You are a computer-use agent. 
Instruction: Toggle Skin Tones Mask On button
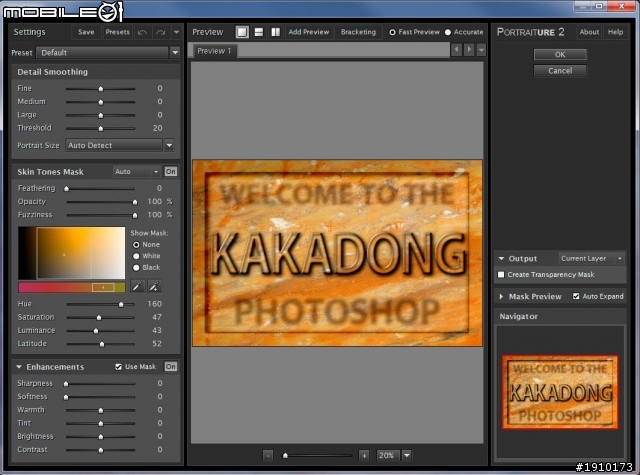tap(171, 171)
